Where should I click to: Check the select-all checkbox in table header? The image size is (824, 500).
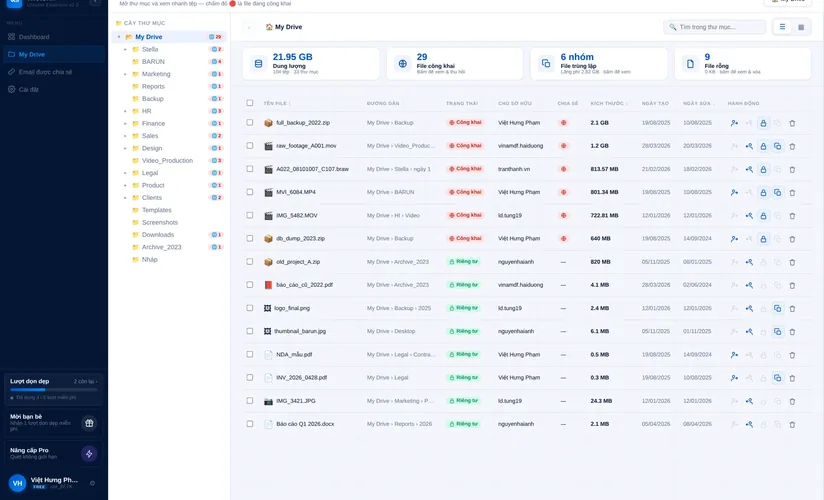[250, 103]
